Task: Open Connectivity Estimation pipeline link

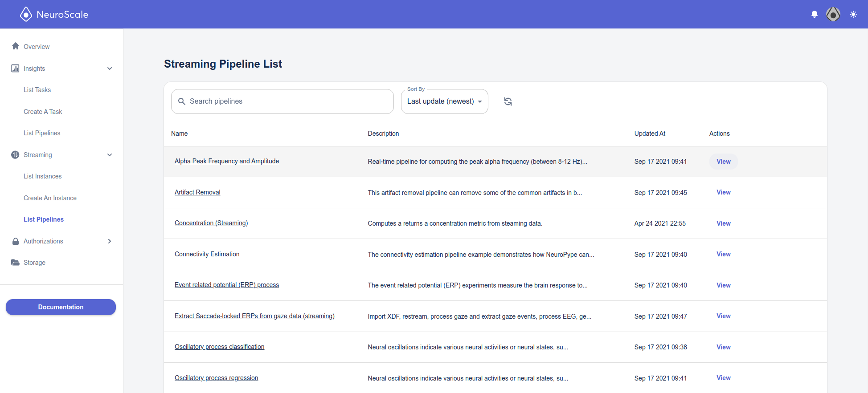Action: click(207, 254)
